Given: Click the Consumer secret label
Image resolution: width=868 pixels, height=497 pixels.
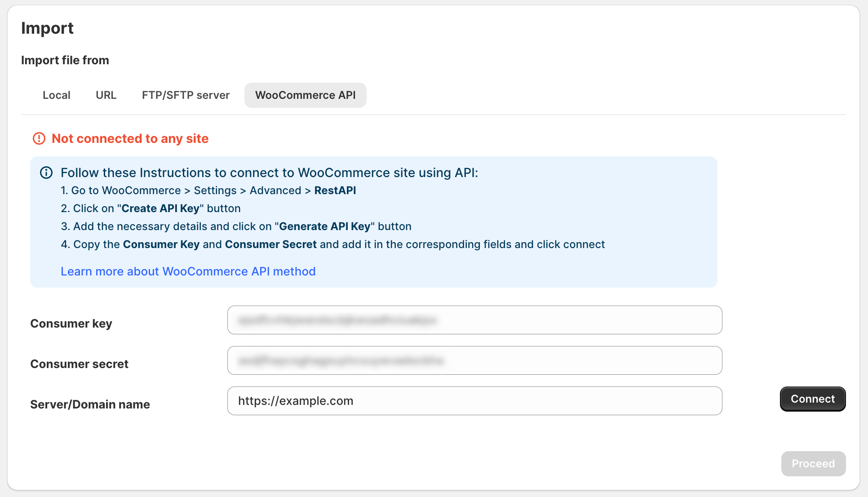Looking at the screenshot, I should (79, 364).
